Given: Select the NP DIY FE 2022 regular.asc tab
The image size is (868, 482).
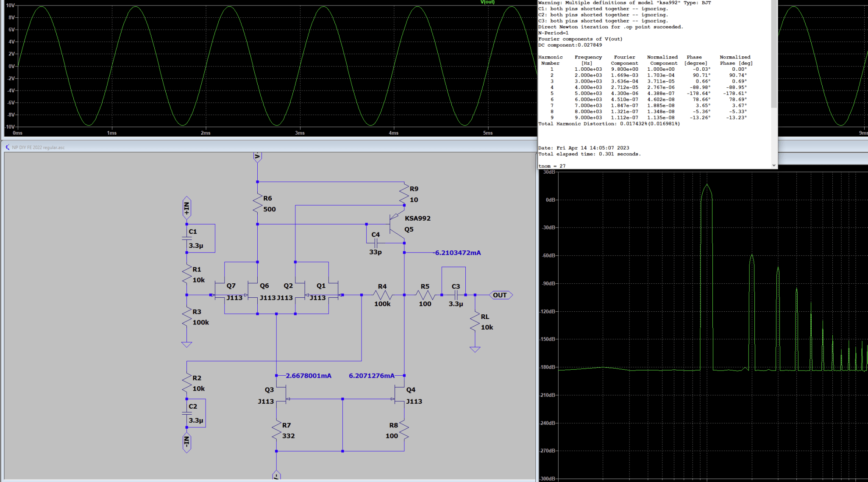Looking at the screenshot, I should pyautogui.click(x=38, y=147).
